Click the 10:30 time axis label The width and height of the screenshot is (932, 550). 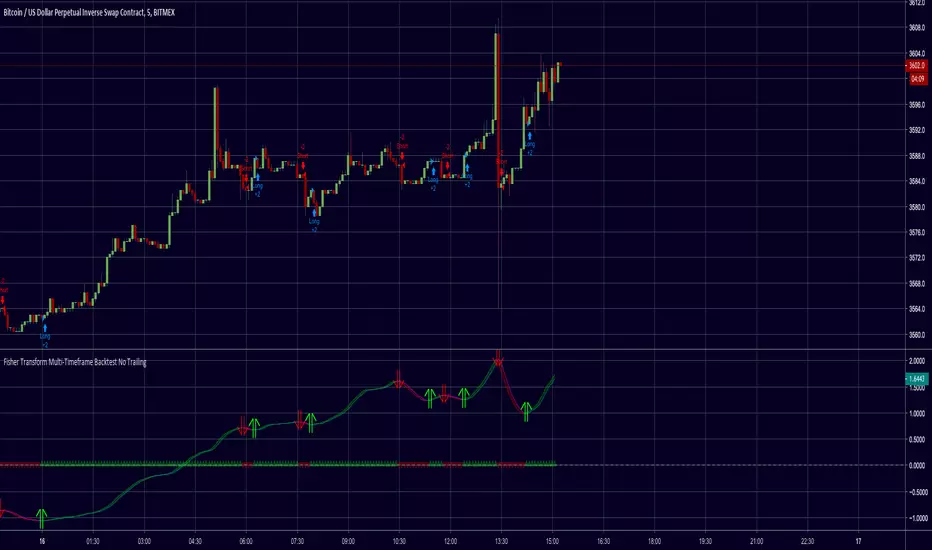pos(399,541)
